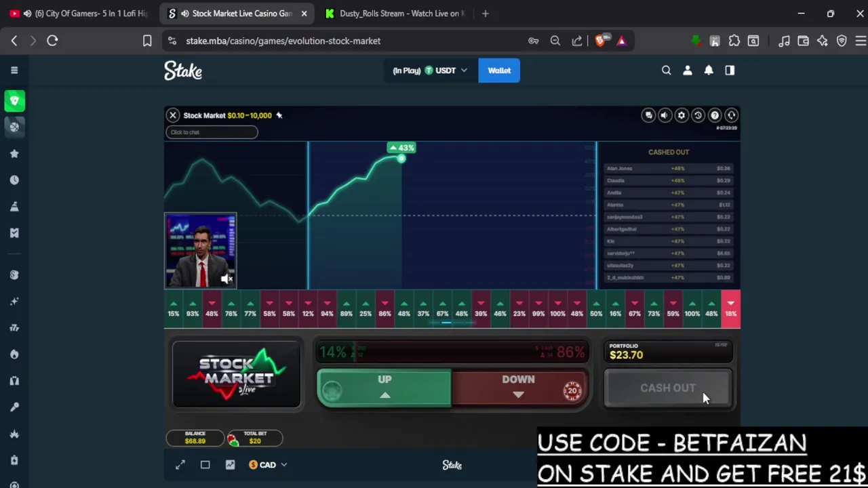Bookmark this page
The image size is (868, 488).
click(147, 41)
